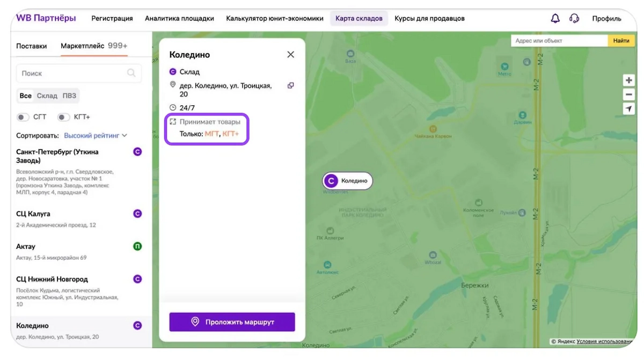Image resolution: width=644 pixels, height=357 pixels.
Task: Select СЦ Калуга from warehouse list
Action: [33, 214]
